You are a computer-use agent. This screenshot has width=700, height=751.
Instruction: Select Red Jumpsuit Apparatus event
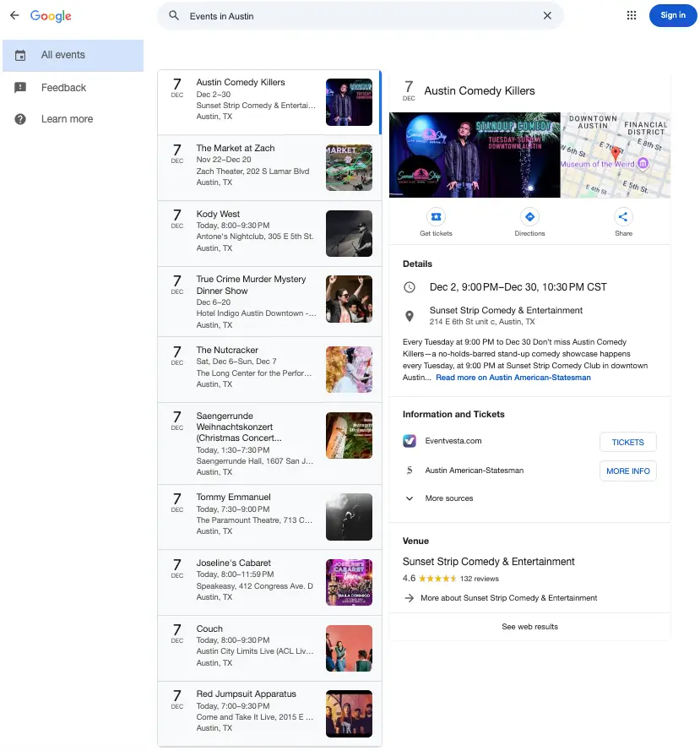coord(269,714)
